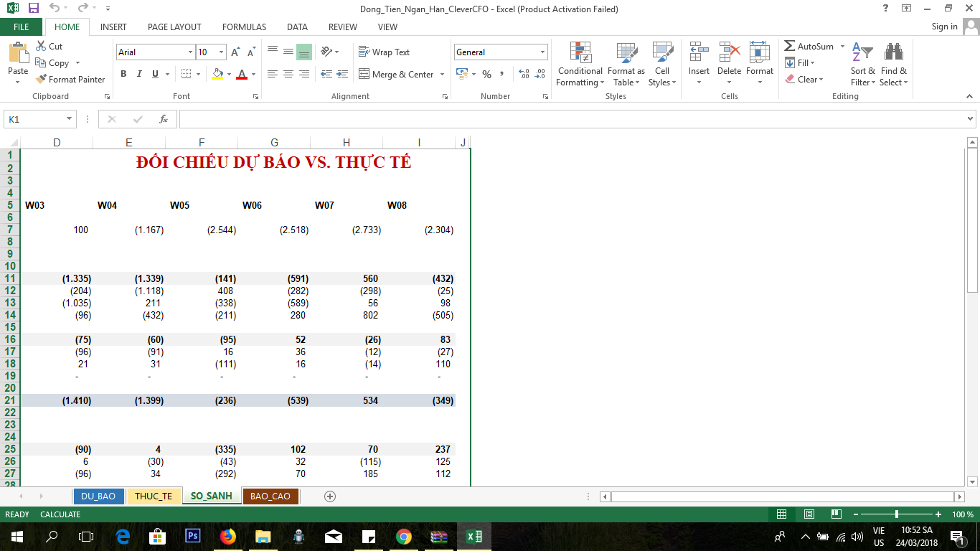The height and width of the screenshot is (551, 980).
Task: Click the Insert Function fx icon
Action: click(x=164, y=119)
